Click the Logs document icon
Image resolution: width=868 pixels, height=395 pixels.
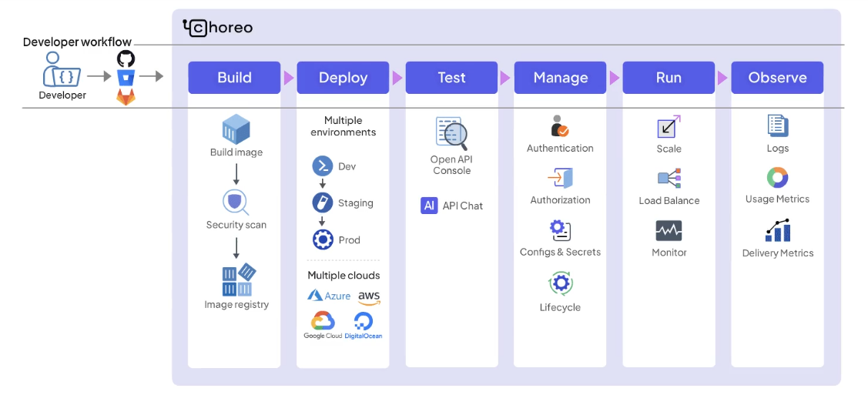pos(778,126)
